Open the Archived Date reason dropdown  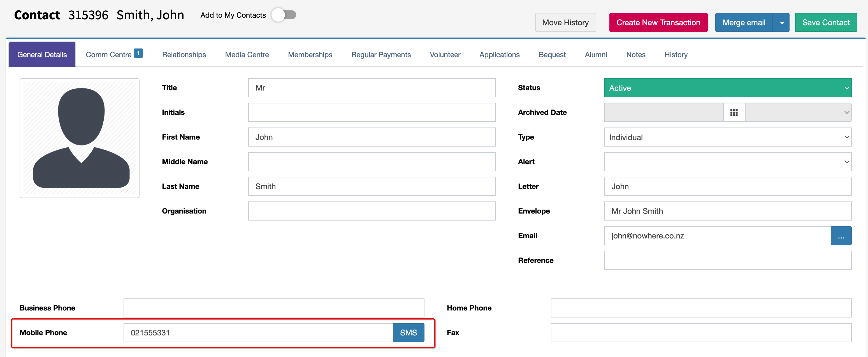coord(798,113)
